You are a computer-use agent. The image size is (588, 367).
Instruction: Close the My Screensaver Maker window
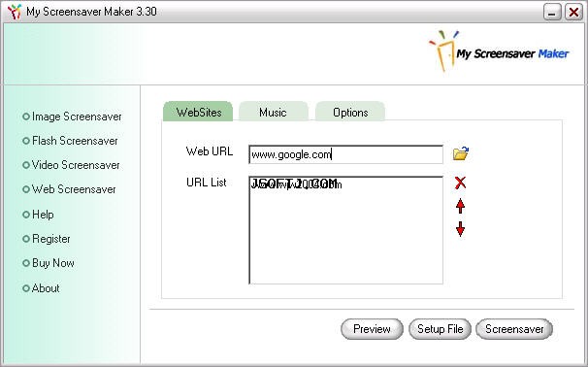pos(573,12)
